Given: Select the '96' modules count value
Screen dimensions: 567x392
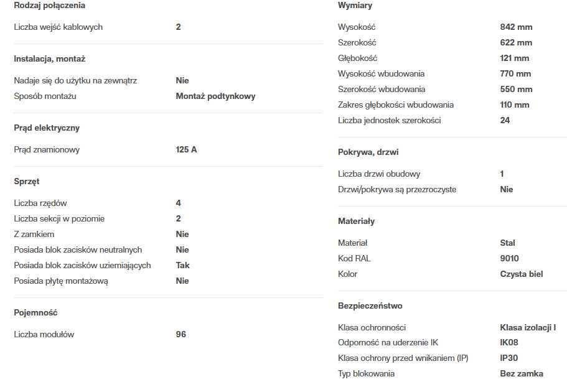Looking at the screenshot, I should coord(180,335).
